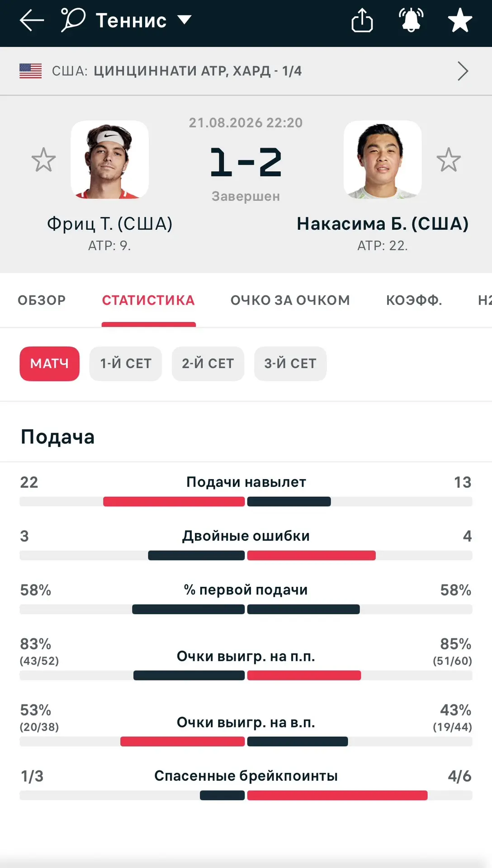The image size is (492, 868).
Task: Click the Подачи навылет red bar
Action: (x=174, y=501)
